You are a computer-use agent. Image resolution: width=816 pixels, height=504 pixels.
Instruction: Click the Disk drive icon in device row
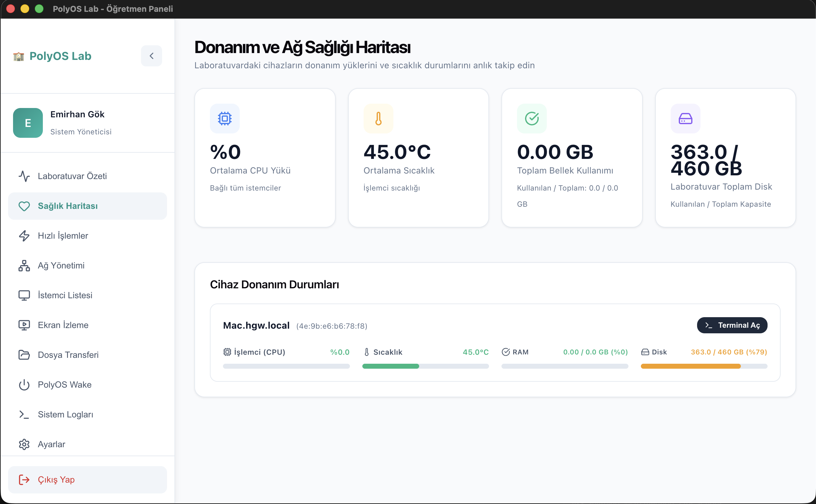645,352
